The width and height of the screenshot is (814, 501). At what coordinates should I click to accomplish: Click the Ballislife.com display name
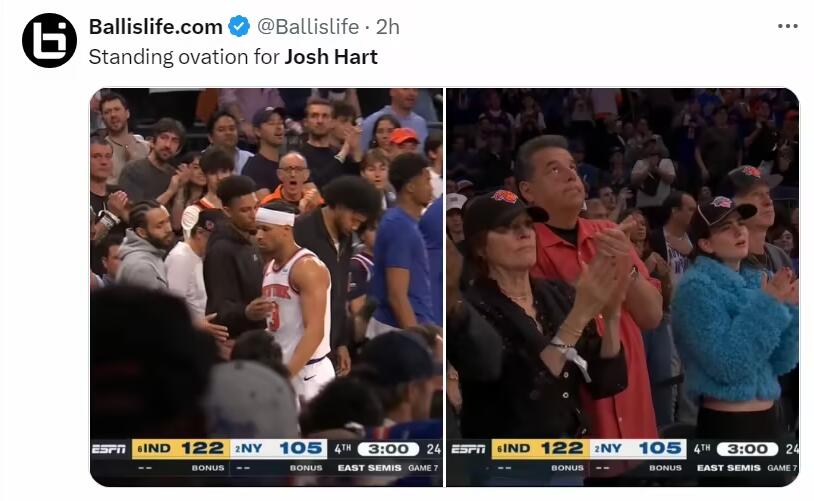[156, 26]
